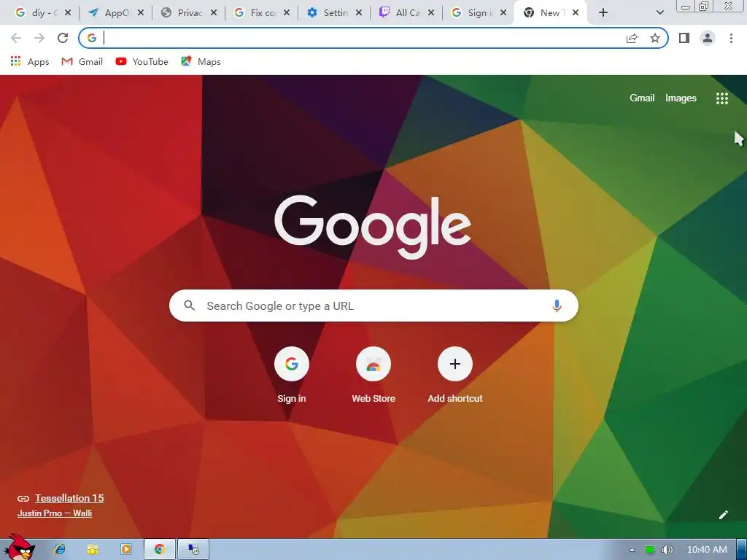Reload the current page

[63, 38]
